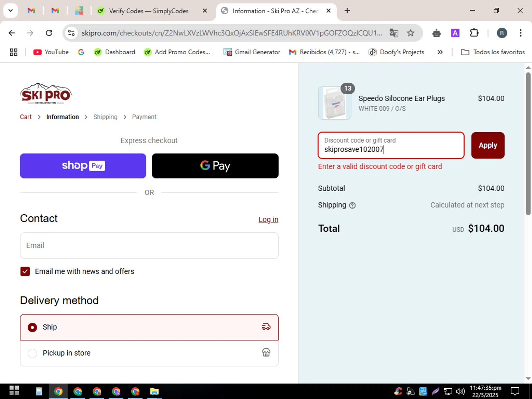Close the Verify Codes tab

pyautogui.click(x=205, y=11)
